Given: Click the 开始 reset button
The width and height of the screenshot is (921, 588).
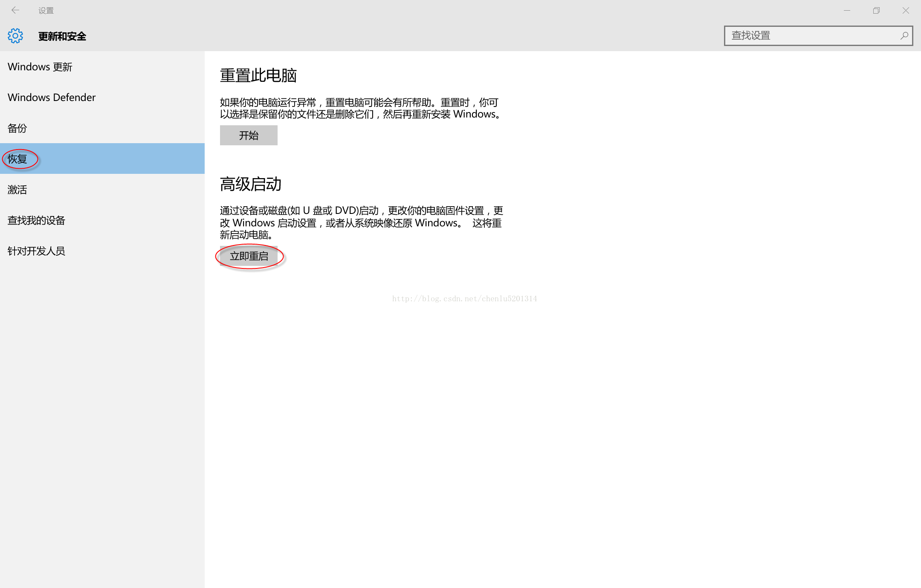Looking at the screenshot, I should [x=249, y=135].
